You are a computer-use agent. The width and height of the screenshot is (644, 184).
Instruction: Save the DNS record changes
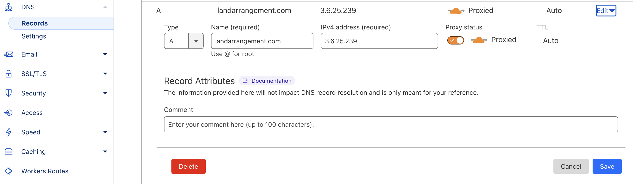606,166
